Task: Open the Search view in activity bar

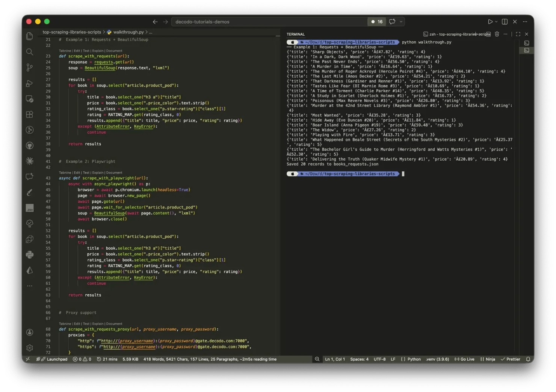Action: click(x=30, y=52)
